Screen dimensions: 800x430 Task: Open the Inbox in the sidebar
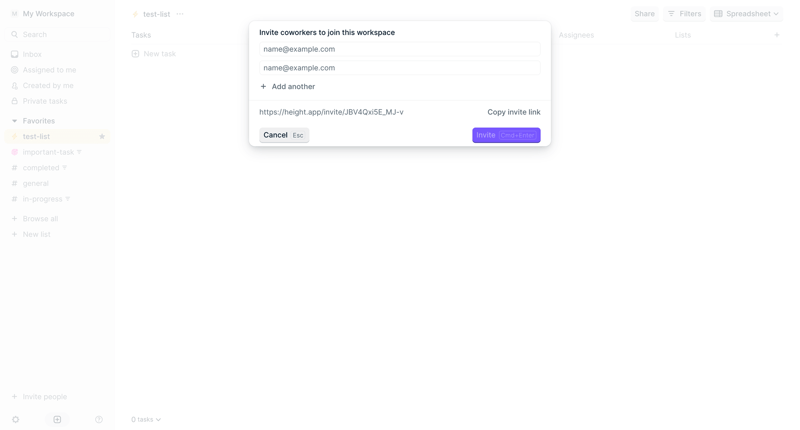[32, 54]
